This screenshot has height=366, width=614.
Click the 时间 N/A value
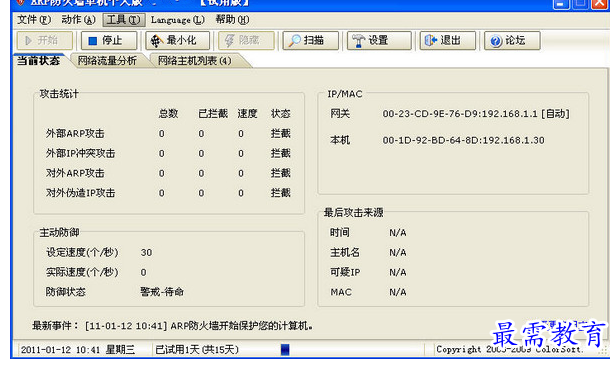(x=398, y=233)
